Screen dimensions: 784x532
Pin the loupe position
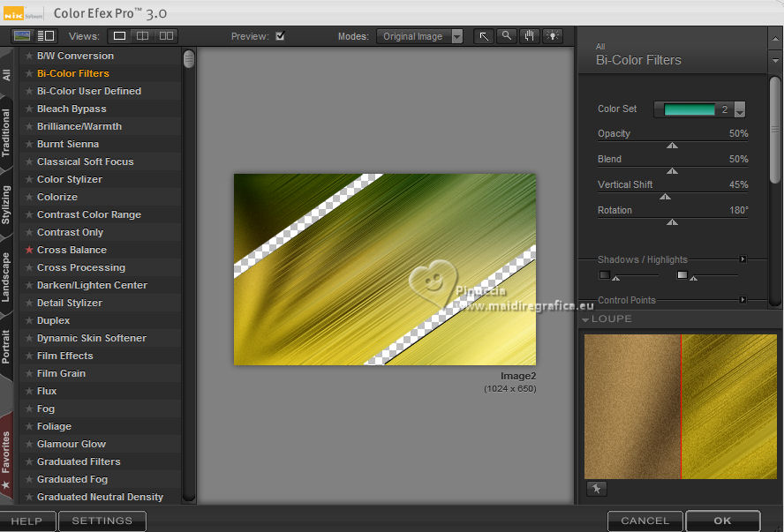point(597,489)
